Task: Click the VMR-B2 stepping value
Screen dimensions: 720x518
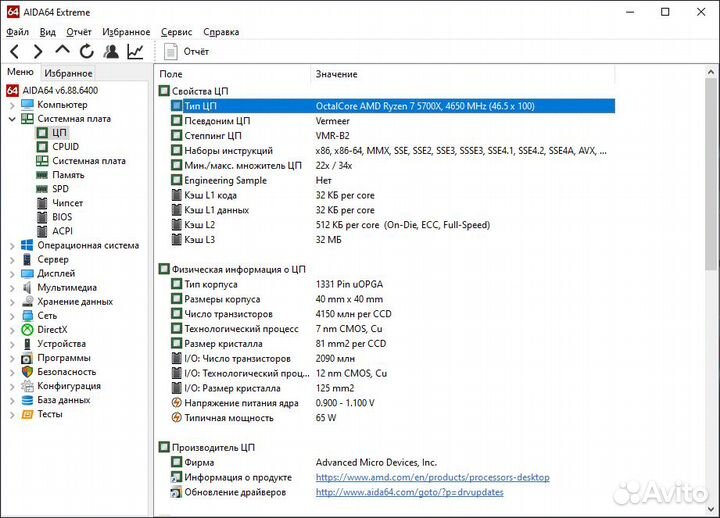Action: (x=332, y=135)
